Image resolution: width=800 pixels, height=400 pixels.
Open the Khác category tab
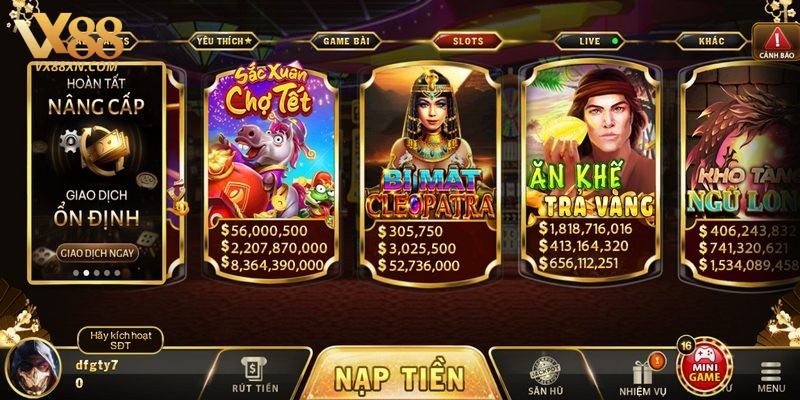[x=712, y=41]
